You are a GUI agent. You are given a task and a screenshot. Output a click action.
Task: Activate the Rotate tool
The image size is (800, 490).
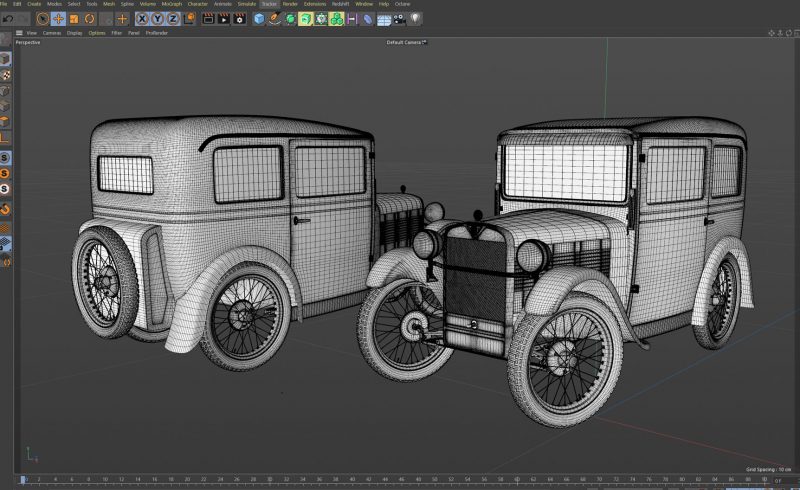tap(90, 19)
